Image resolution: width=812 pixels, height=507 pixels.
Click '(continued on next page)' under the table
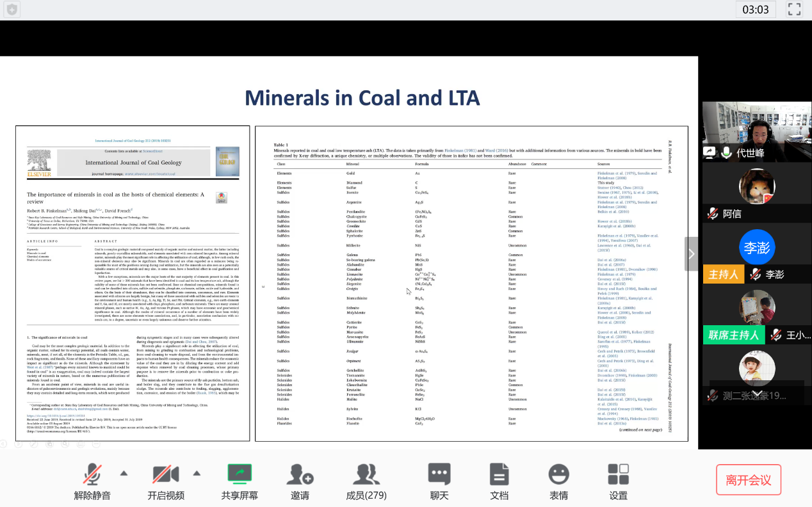(x=640, y=430)
